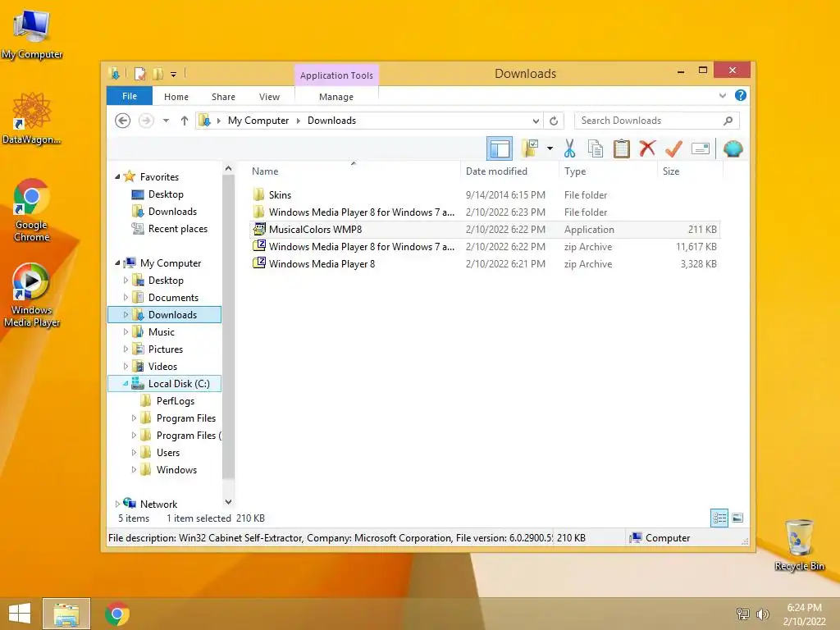This screenshot has width=840, height=630.
Task: Click the Classic Shell settings icon
Action: coord(733,148)
